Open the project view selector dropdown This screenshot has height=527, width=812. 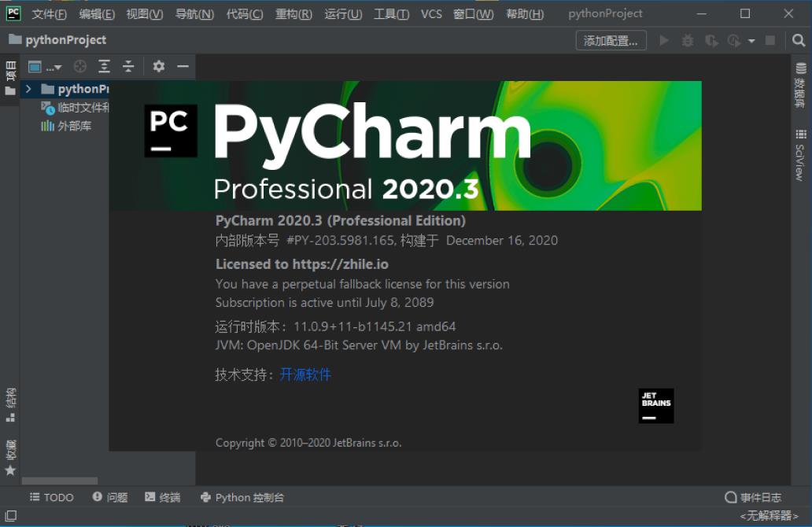pos(45,67)
